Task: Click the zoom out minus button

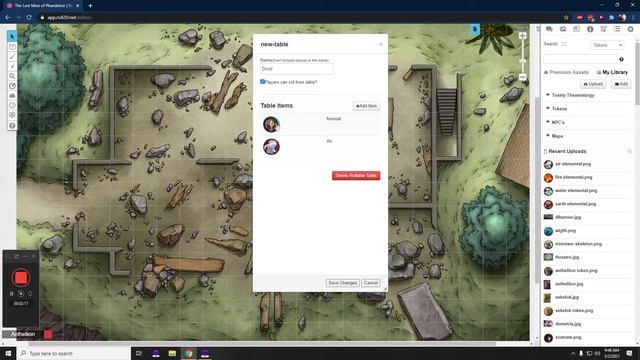Action: (x=522, y=77)
